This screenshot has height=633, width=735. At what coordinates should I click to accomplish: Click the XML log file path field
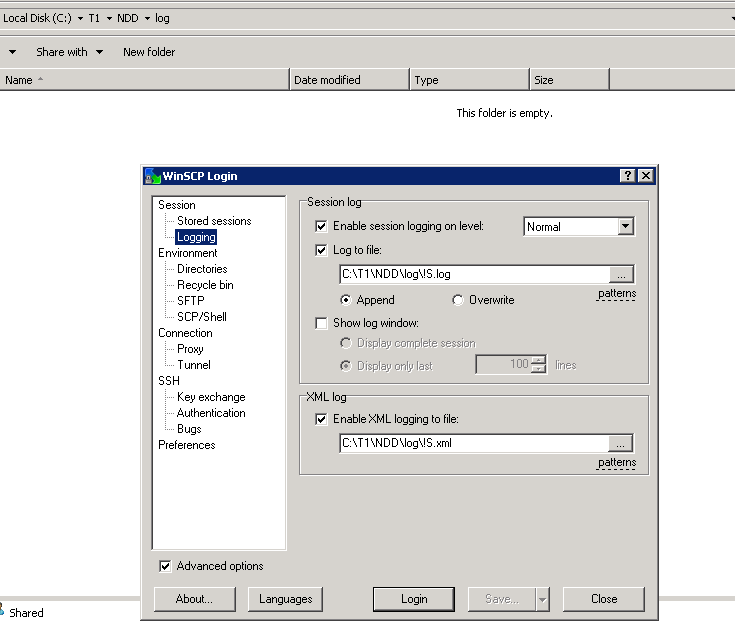point(473,443)
